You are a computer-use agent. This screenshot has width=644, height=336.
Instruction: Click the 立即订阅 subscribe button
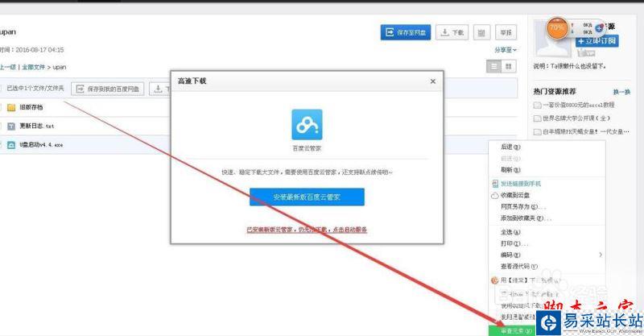pos(597,41)
